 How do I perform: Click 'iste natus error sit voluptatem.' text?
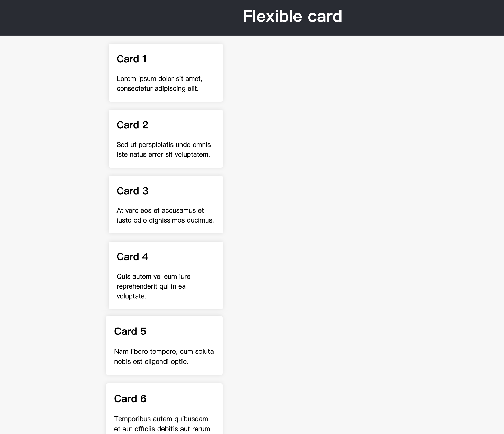click(x=164, y=154)
